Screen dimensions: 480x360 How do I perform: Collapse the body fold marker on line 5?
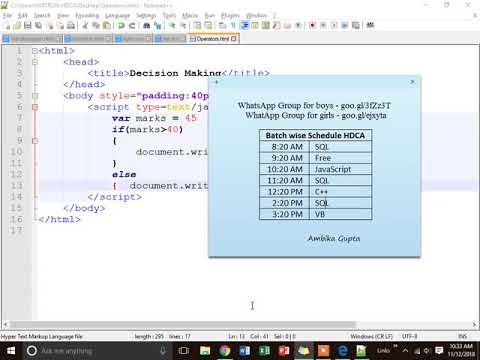pyautogui.click(x=35, y=96)
